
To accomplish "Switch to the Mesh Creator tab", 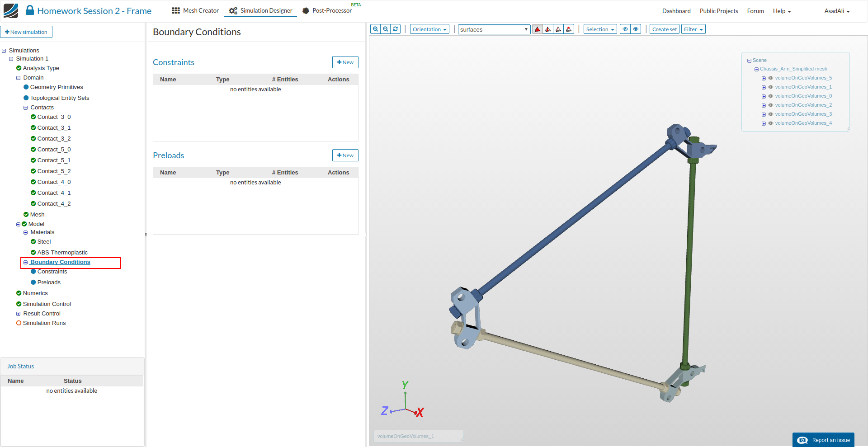I will point(195,10).
